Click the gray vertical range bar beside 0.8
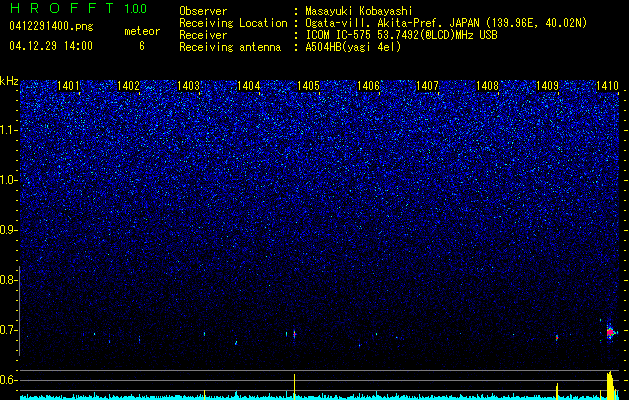The image size is (629, 400). pos(19,311)
